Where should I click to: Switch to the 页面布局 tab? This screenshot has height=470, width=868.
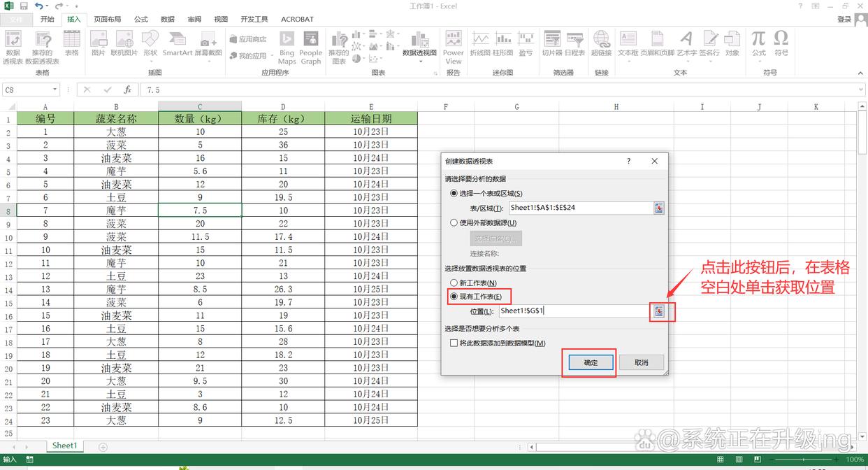click(107, 20)
